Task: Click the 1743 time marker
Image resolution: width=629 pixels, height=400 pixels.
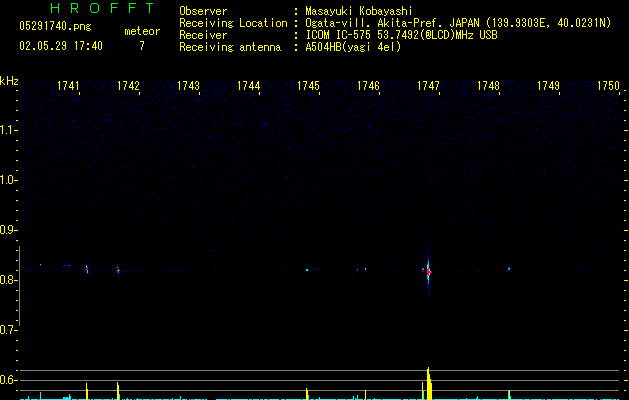Action: (x=188, y=86)
